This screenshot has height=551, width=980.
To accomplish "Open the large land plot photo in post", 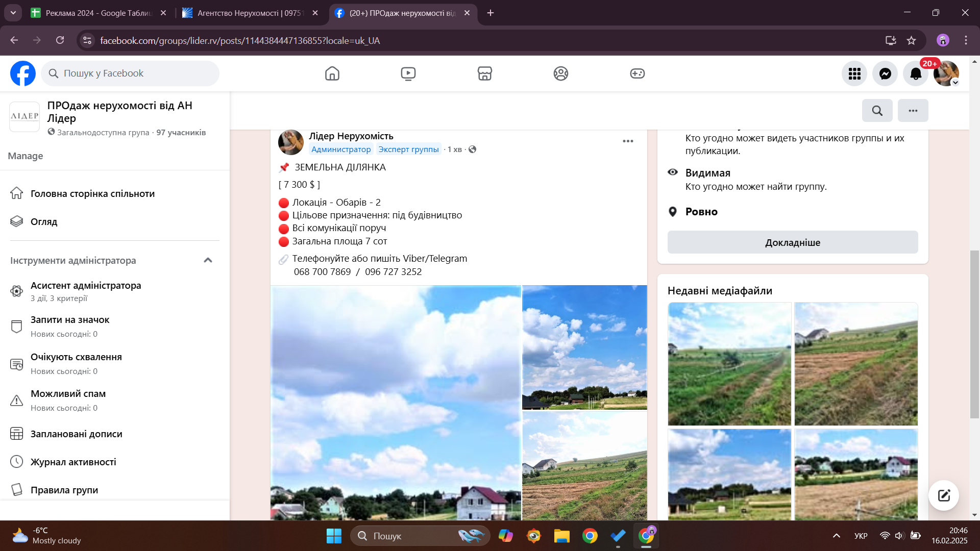I will pos(396,403).
